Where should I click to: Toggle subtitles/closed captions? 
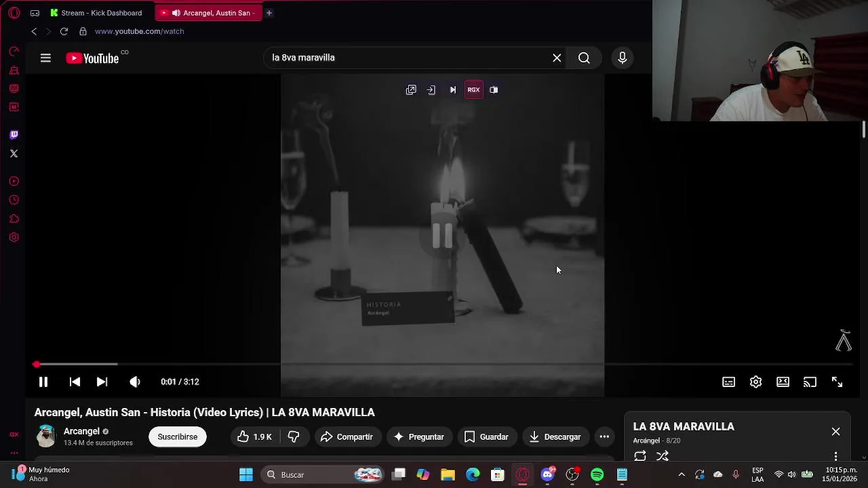tap(728, 382)
